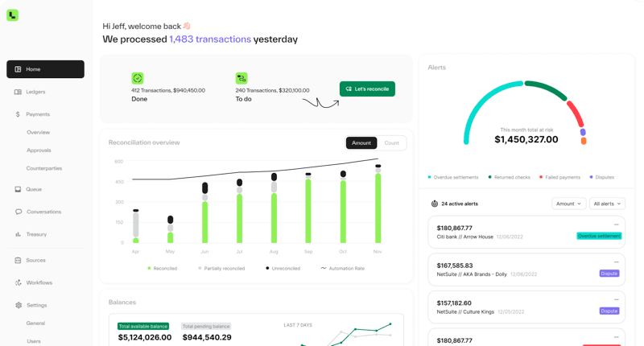This screenshot has height=346, width=644.
Task: Click the green Done checkmark icon
Action: [x=138, y=78]
